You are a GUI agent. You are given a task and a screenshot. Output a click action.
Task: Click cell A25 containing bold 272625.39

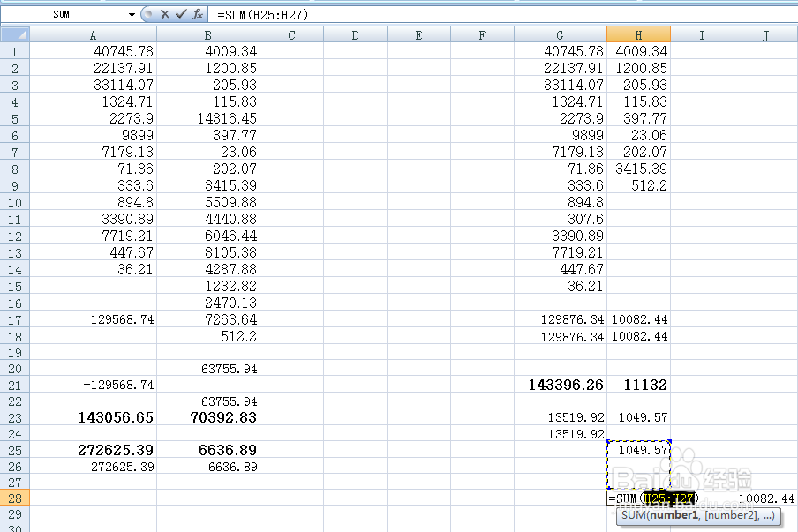pyautogui.click(x=94, y=450)
